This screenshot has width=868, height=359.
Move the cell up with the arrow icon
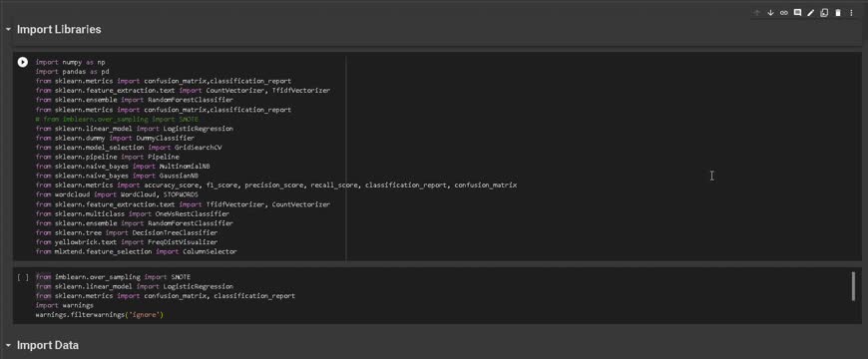(x=757, y=13)
